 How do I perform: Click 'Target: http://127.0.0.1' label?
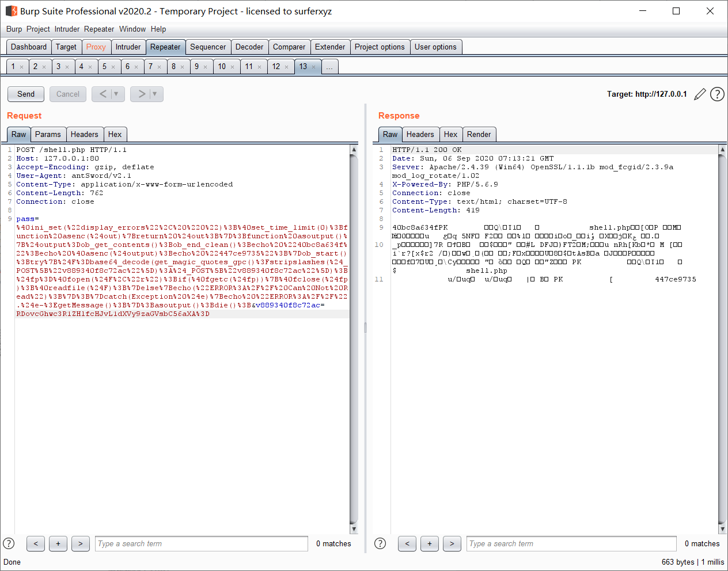point(647,94)
